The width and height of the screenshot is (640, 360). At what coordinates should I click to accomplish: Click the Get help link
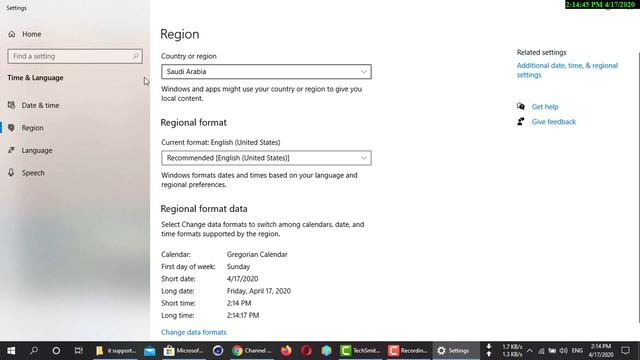pyautogui.click(x=545, y=107)
